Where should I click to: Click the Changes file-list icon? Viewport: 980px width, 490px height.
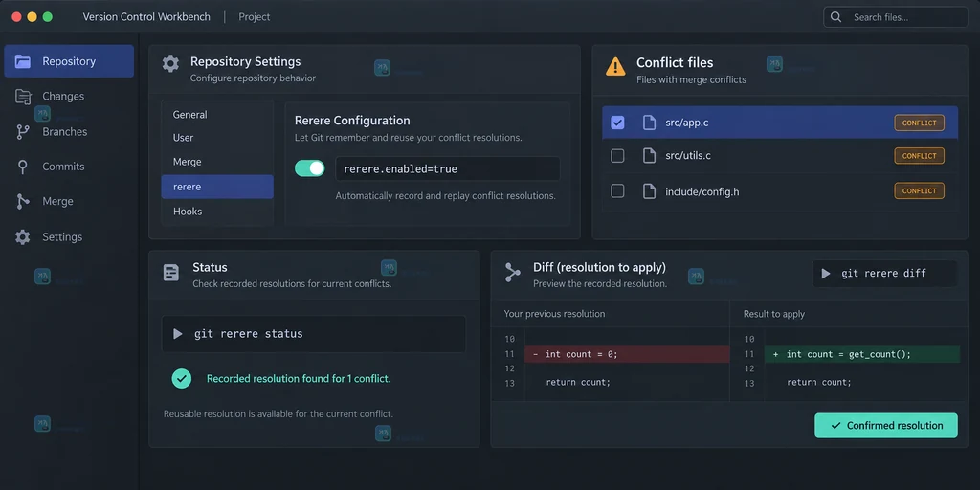coord(23,97)
